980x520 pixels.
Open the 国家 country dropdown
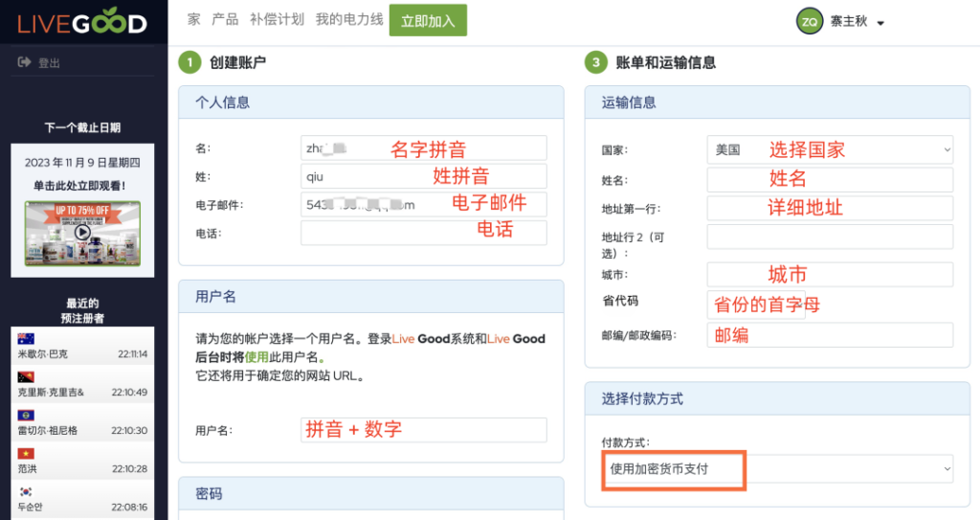tap(830, 149)
